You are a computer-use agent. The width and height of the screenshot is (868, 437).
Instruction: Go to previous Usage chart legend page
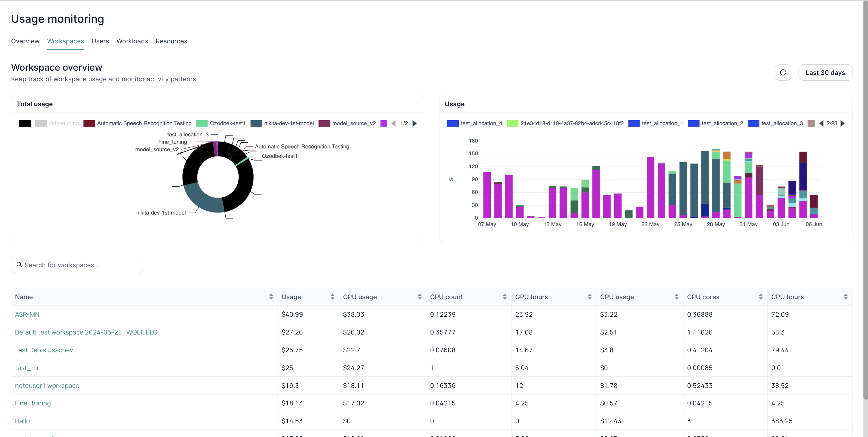[821, 123]
